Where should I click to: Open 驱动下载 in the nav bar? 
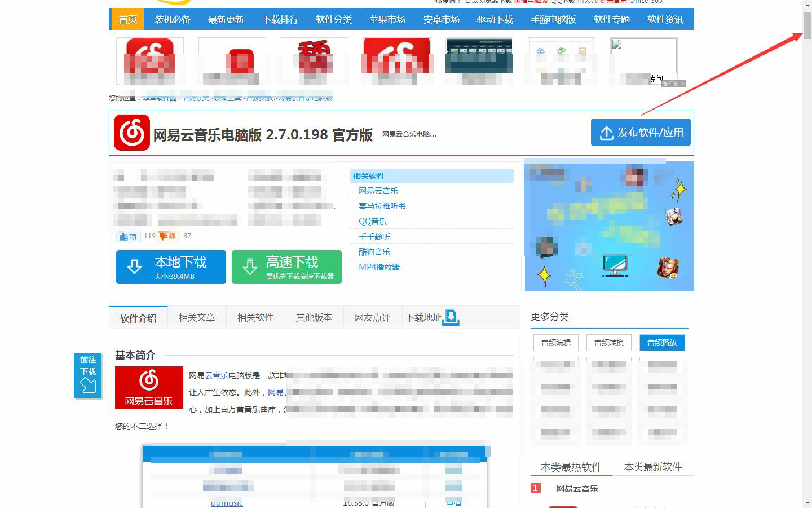(495, 19)
